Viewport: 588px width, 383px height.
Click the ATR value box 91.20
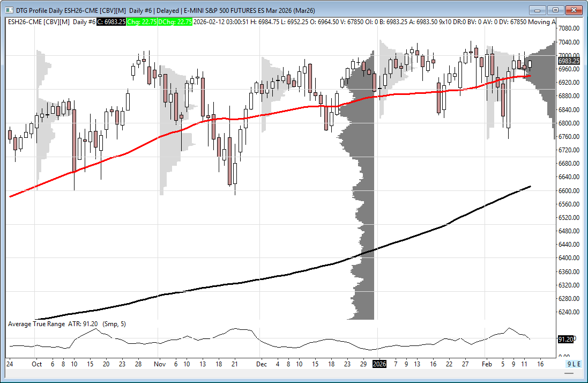point(566,339)
